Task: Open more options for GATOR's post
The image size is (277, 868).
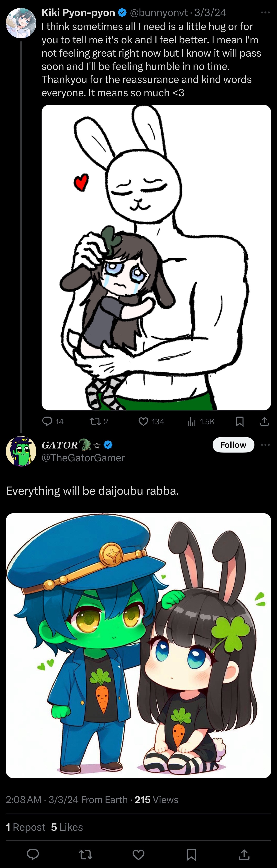Action: coord(265,445)
